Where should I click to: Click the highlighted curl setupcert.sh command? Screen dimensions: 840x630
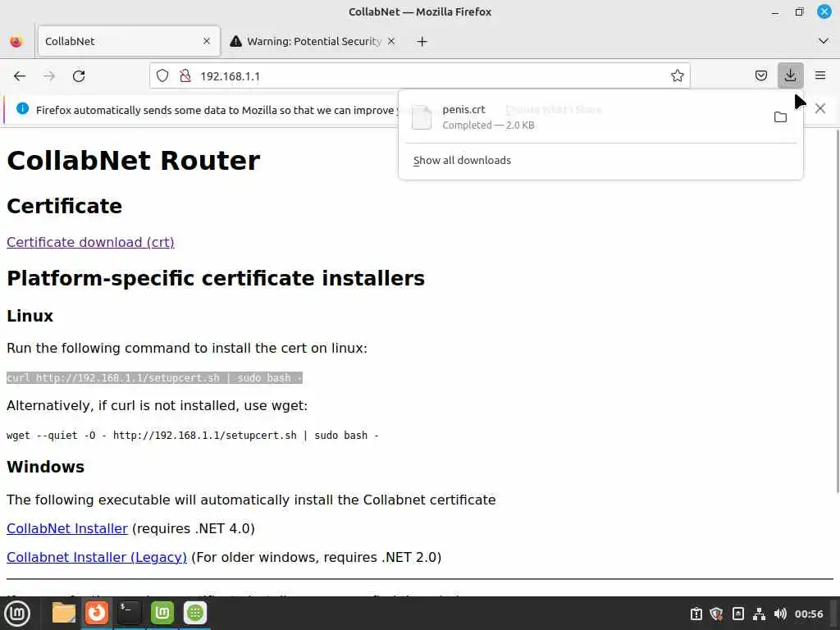click(154, 377)
